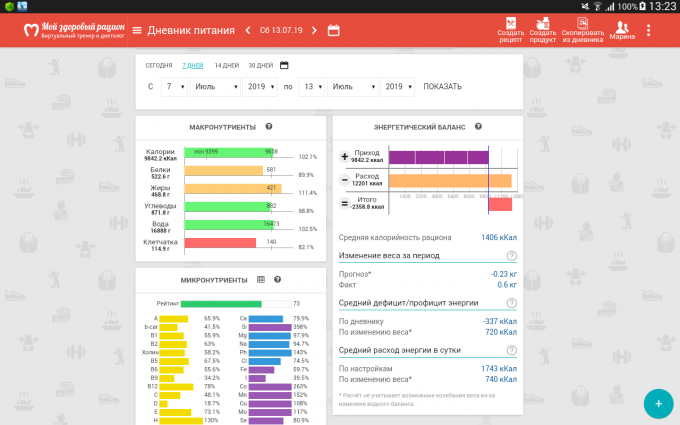
Task: Open the calendar in the top bar
Action: pos(333,30)
